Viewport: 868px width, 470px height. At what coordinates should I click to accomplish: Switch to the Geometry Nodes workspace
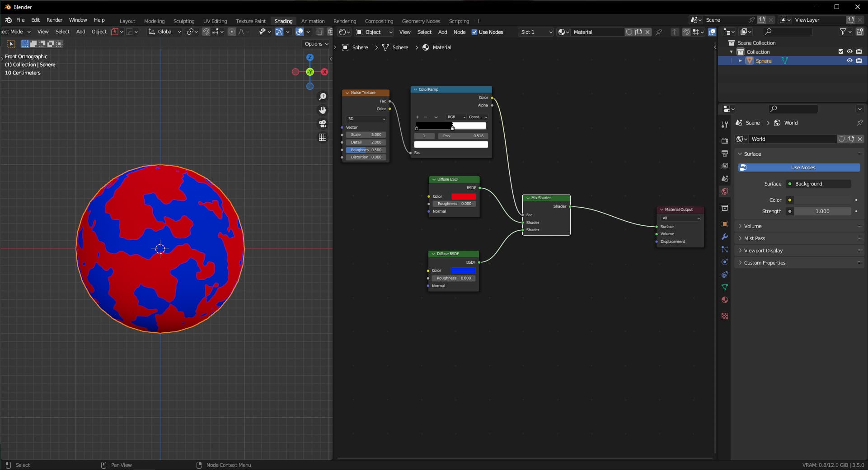421,21
